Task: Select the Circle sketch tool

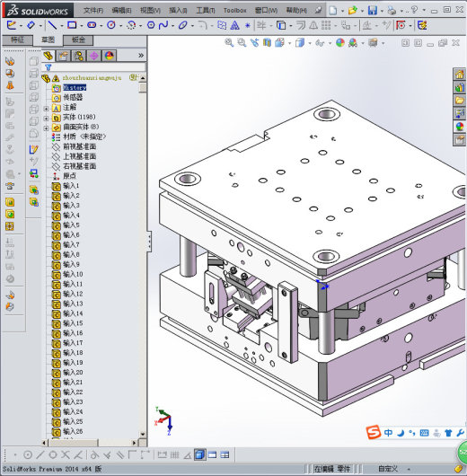Action: tap(111, 25)
